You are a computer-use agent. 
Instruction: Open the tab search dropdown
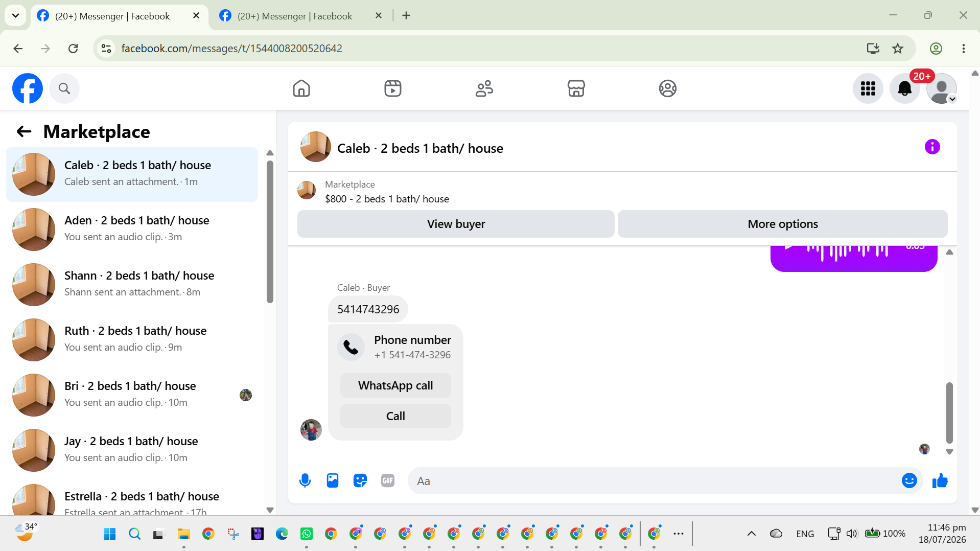pyautogui.click(x=16, y=15)
